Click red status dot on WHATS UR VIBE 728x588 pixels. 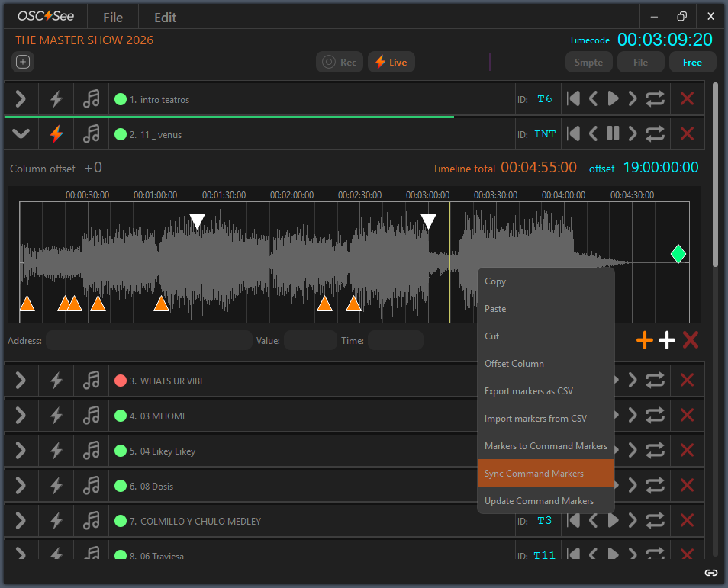click(x=121, y=381)
